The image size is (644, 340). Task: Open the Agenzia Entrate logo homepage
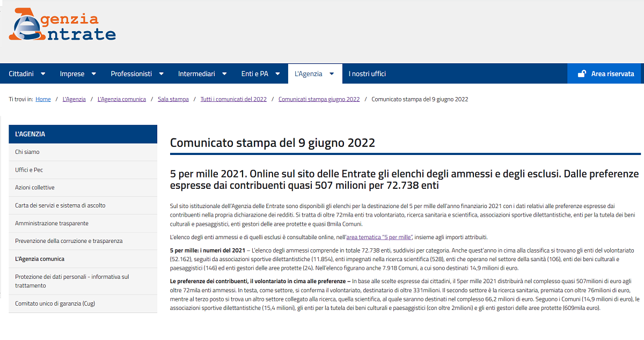(x=62, y=24)
